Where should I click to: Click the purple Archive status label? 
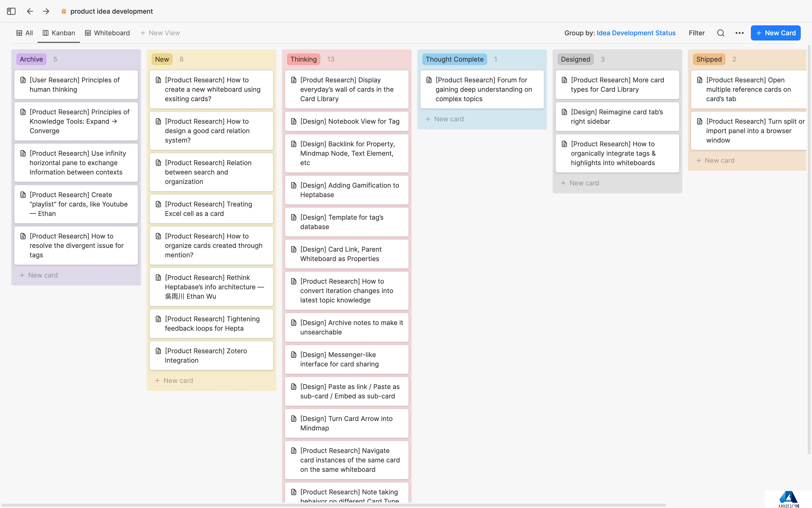coord(31,59)
